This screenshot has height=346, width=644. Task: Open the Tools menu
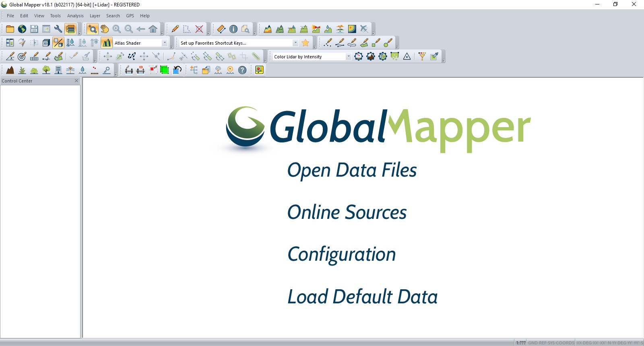click(55, 16)
